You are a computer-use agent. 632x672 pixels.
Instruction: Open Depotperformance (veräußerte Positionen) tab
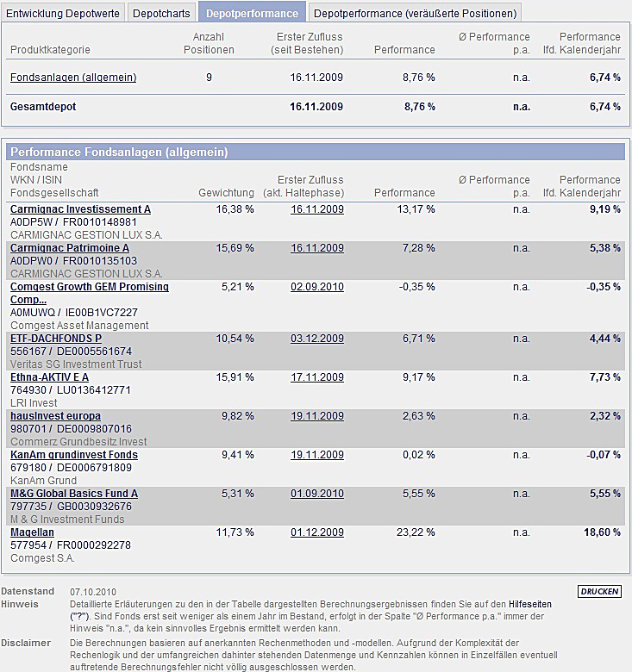(x=415, y=13)
